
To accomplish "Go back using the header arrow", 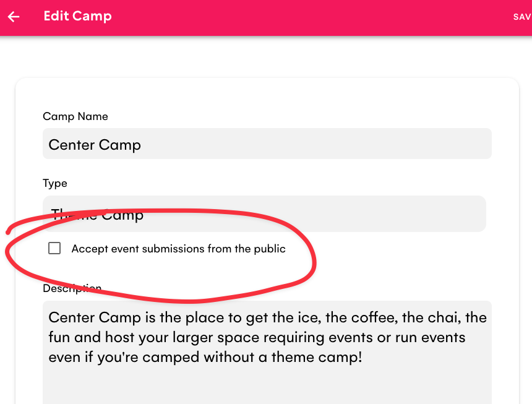I will pyautogui.click(x=14, y=17).
